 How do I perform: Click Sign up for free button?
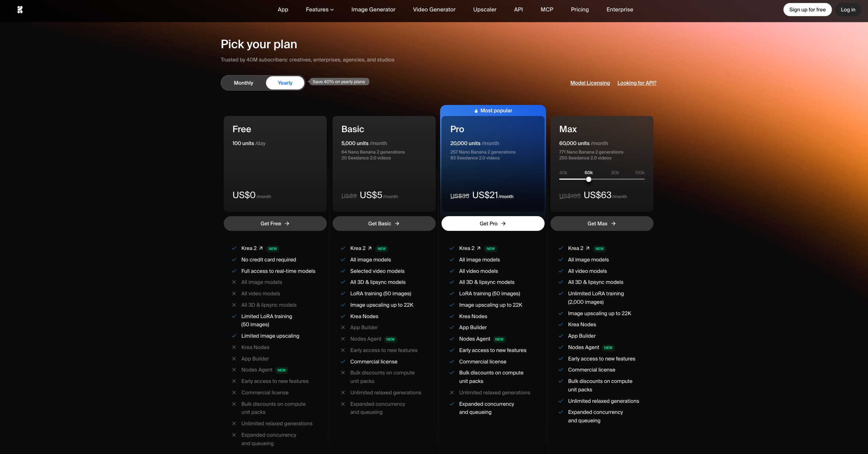pos(808,10)
